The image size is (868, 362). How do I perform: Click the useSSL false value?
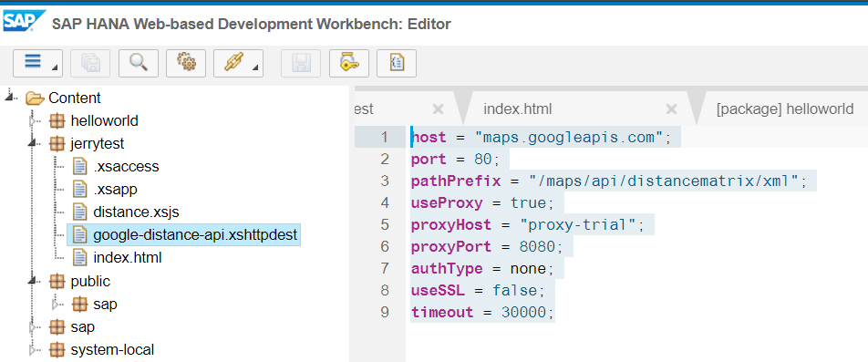point(515,291)
